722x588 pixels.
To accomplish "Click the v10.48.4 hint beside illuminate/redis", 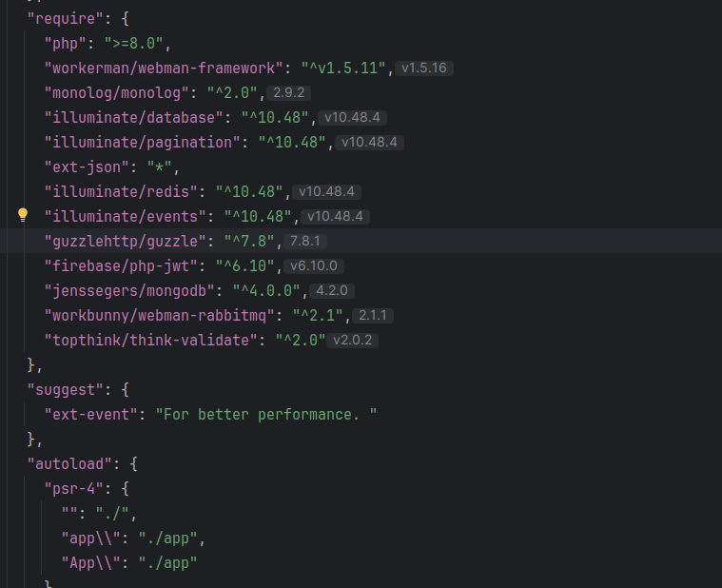I will click(x=326, y=192).
